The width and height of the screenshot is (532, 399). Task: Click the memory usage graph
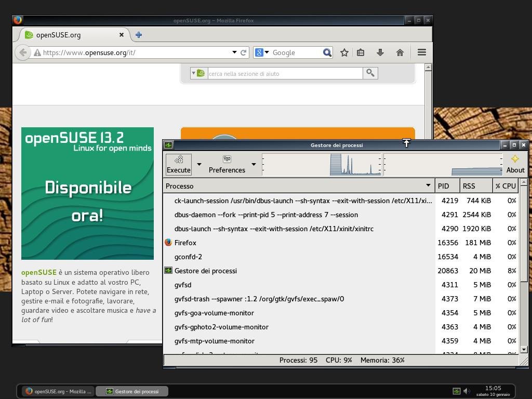443,165
